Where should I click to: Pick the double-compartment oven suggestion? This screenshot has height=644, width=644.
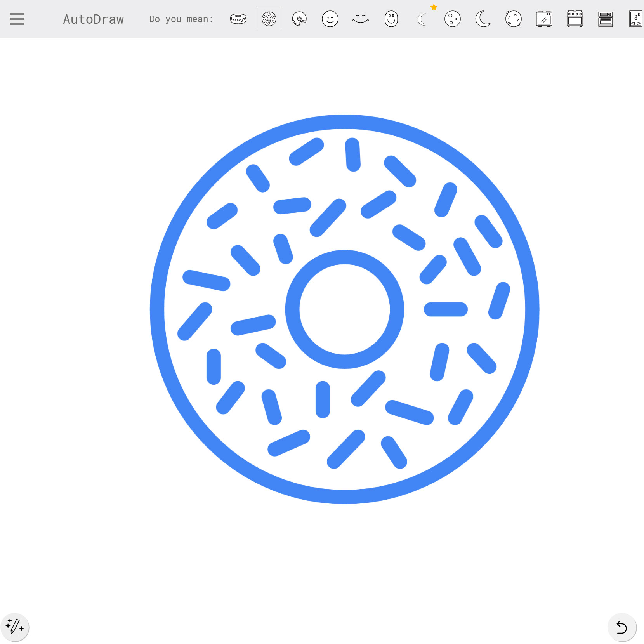point(605,19)
